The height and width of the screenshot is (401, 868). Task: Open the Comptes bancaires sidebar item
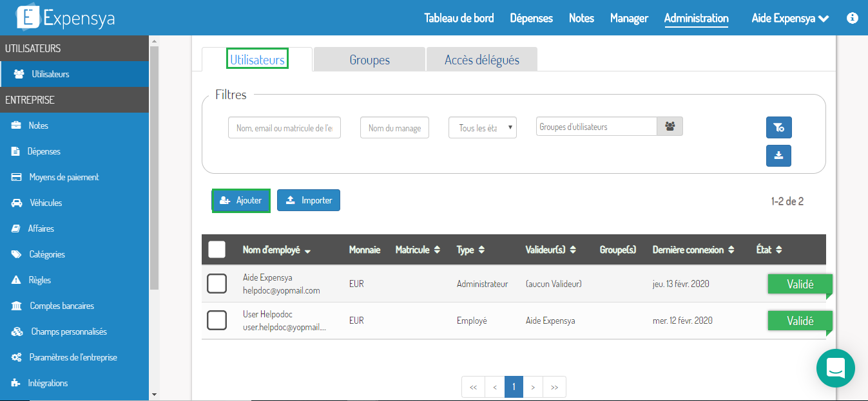[x=75, y=306]
